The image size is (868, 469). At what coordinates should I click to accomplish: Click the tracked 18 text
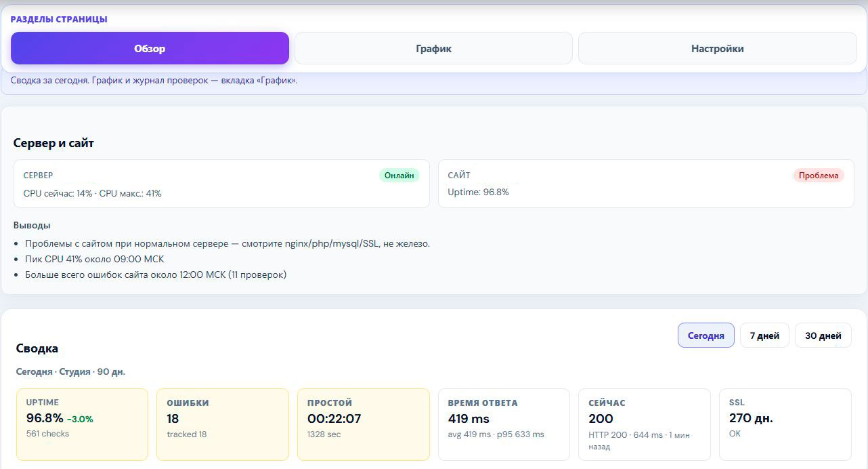pyautogui.click(x=187, y=434)
